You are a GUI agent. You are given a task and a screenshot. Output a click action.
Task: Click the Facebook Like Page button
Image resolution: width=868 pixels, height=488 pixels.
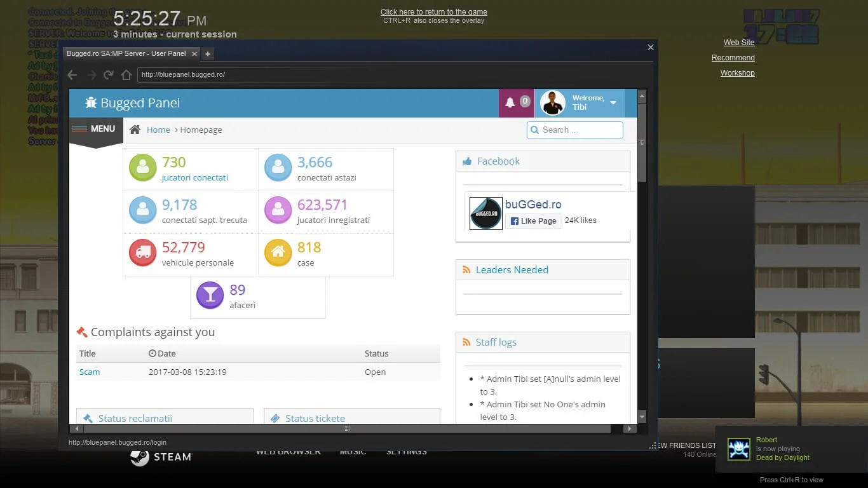point(534,221)
